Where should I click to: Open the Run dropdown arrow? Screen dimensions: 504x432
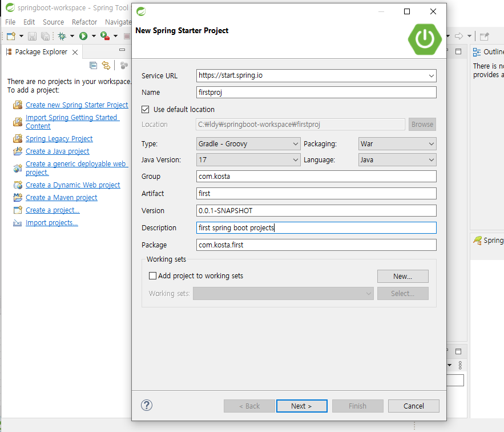pyautogui.click(x=94, y=36)
